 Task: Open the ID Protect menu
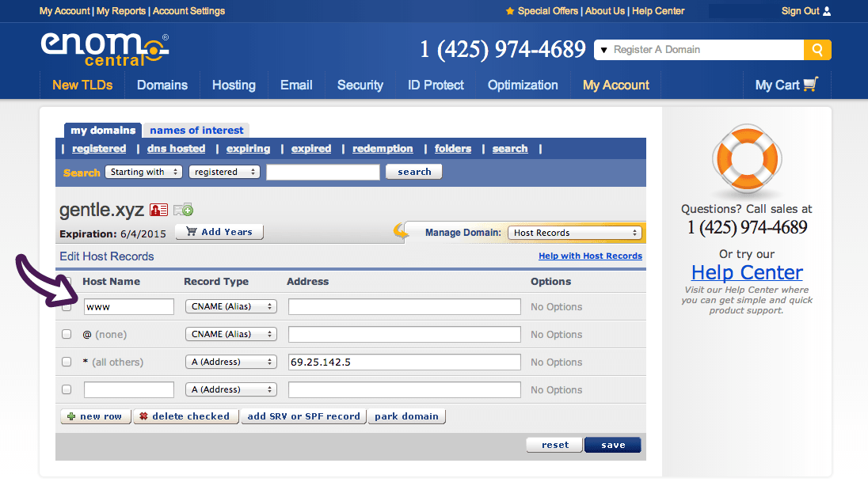point(436,85)
